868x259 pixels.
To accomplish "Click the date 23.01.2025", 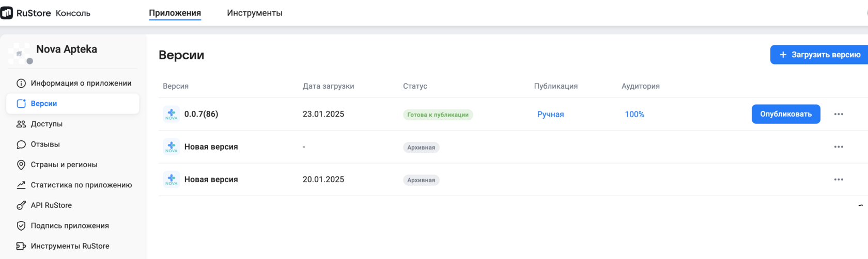I will 323,114.
